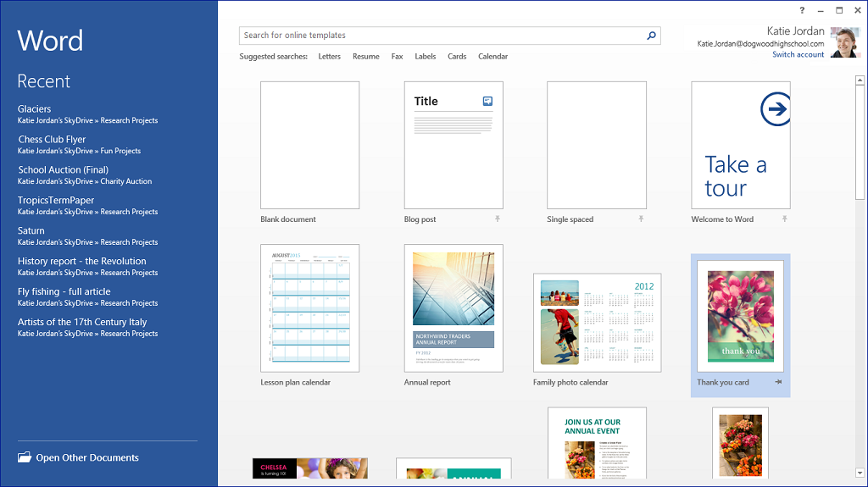Select the Join Us At Our Annual Event template

(x=598, y=443)
